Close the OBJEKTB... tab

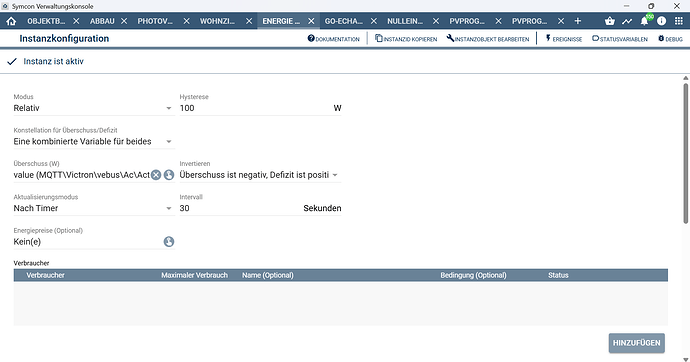pyautogui.click(x=76, y=21)
